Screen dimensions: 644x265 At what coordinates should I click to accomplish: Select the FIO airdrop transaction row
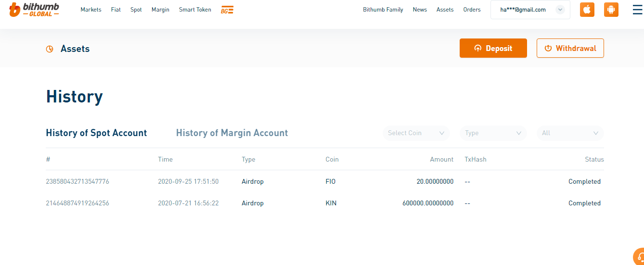coord(324,182)
